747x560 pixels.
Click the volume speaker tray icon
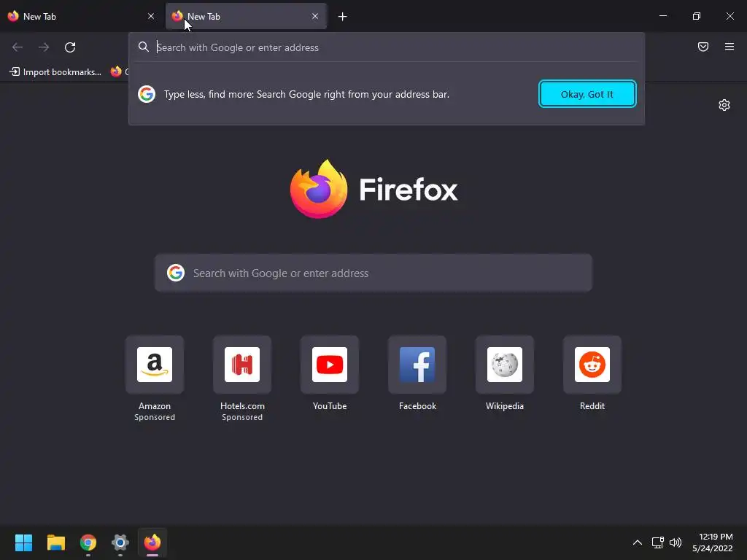[676, 542]
